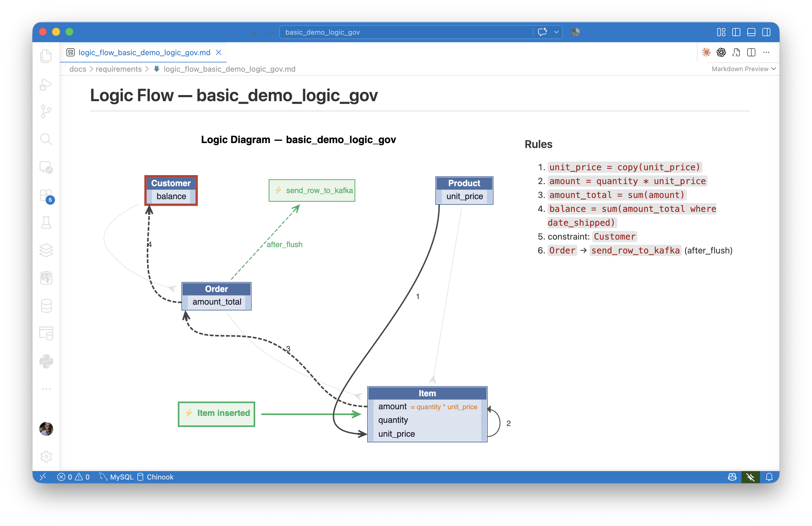Open the Copilot status icon
This screenshot has height=526, width=812.
[x=732, y=477]
